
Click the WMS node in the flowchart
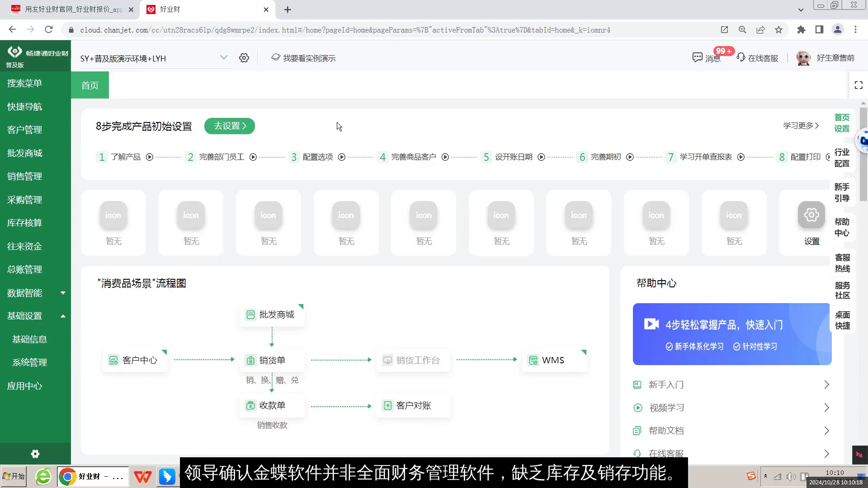tap(553, 360)
